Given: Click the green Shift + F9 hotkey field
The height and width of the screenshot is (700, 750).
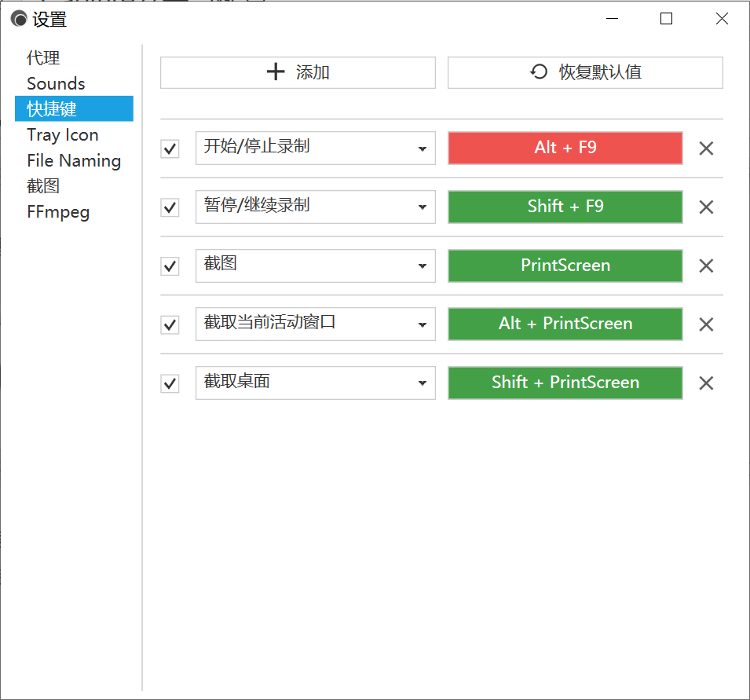Looking at the screenshot, I should click(x=565, y=207).
